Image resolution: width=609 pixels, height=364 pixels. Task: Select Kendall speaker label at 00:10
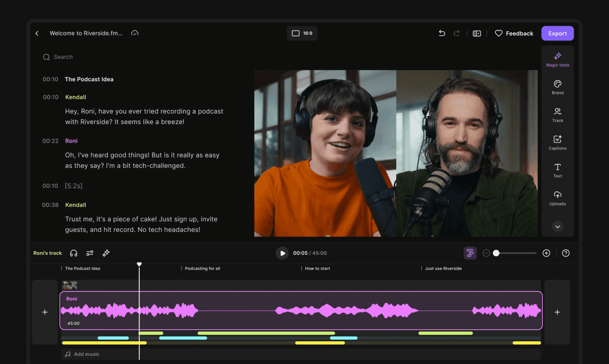coord(75,97)
